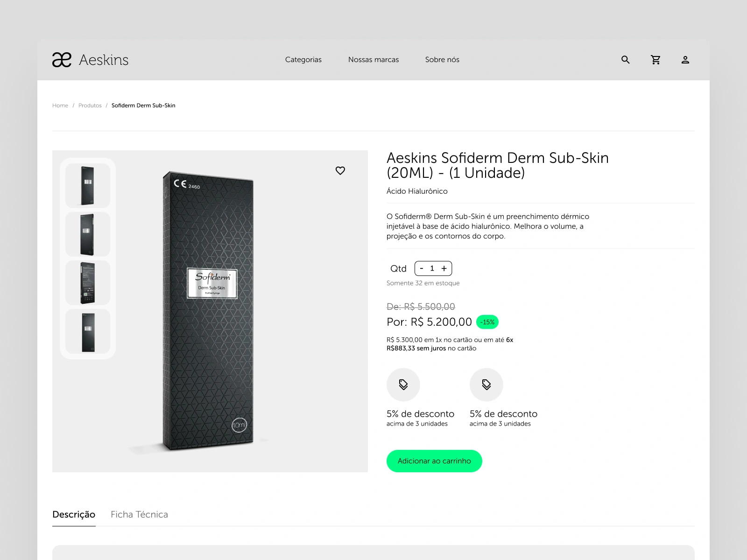Viewport: 747px width, 560px height.
Task: Toggle the heart favorite icon on product image
Action: tap(340, 171)
